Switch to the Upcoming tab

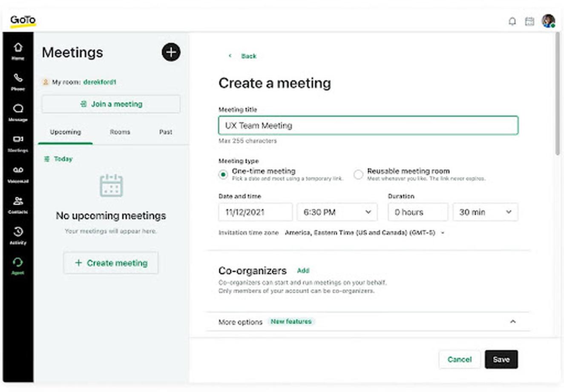[x=65, y=132]
